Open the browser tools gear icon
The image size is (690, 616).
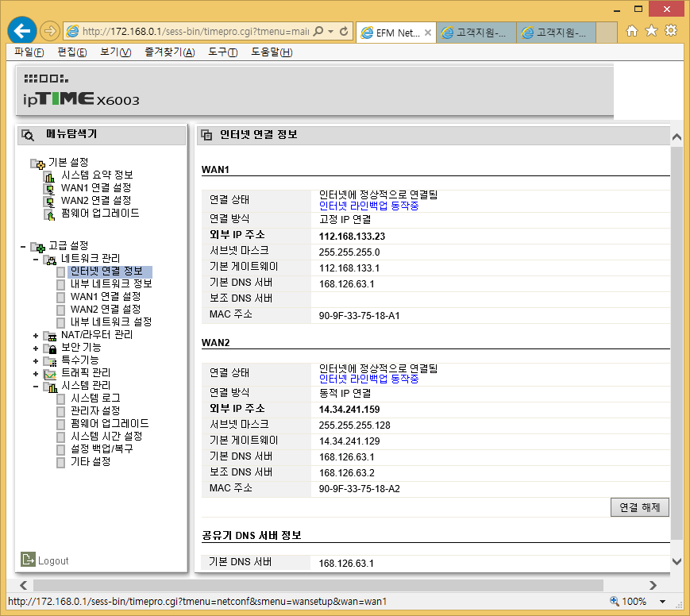[x=671, y=31]
